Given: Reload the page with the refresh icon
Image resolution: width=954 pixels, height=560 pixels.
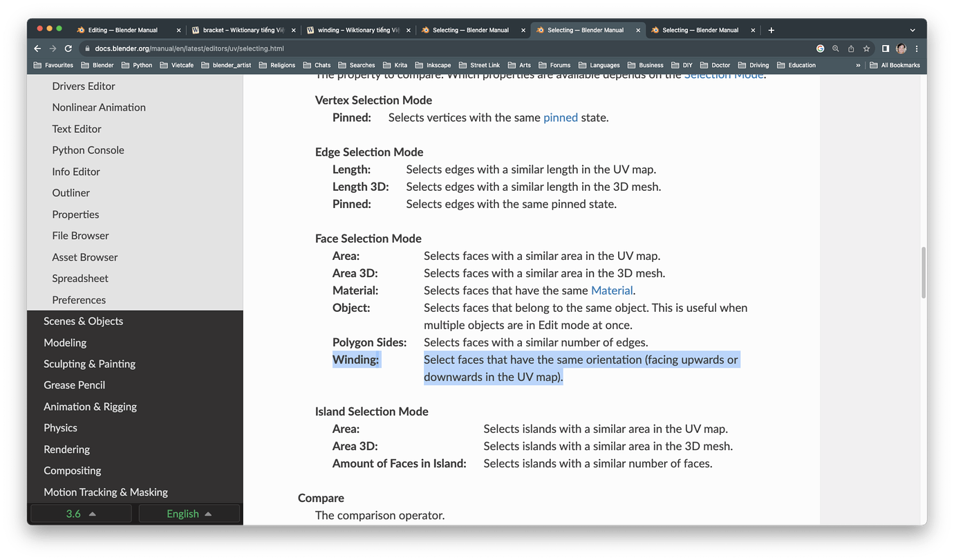Looking at the screenshot, I should tap(68, 48).
